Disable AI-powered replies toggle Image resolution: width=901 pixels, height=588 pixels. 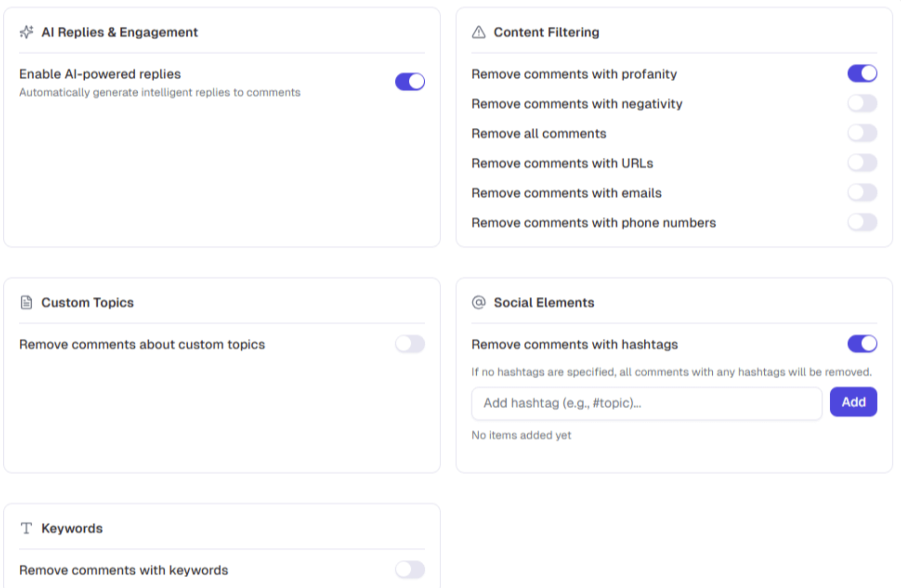pos(410,82)
